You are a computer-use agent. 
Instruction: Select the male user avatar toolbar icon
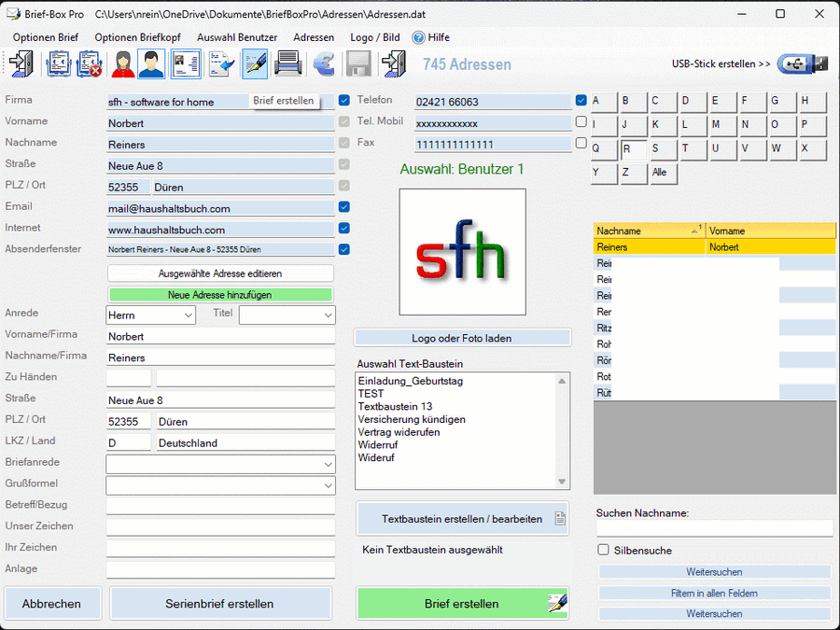[151, 63]
